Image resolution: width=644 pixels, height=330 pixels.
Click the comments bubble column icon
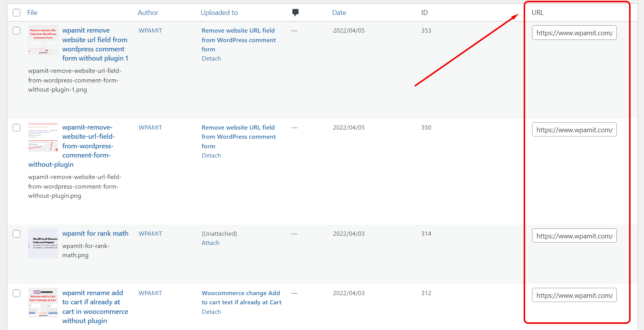tap(295, 13)
